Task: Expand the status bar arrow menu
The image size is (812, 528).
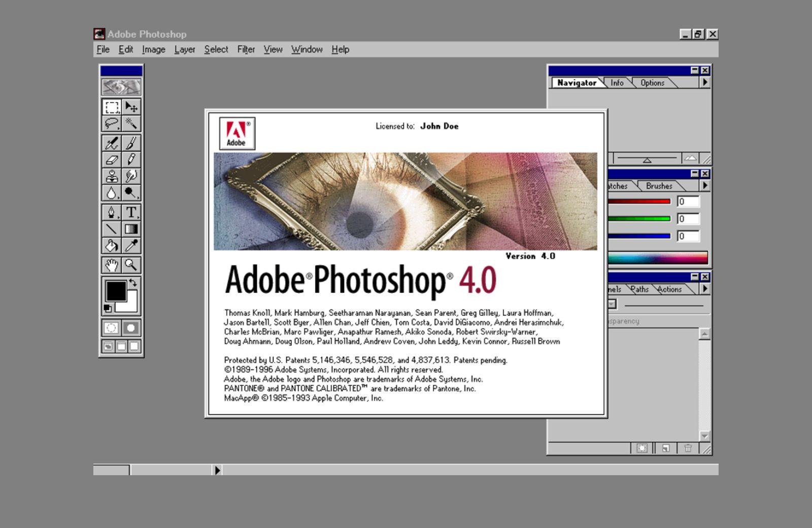Action: click(x=217, y=470)
